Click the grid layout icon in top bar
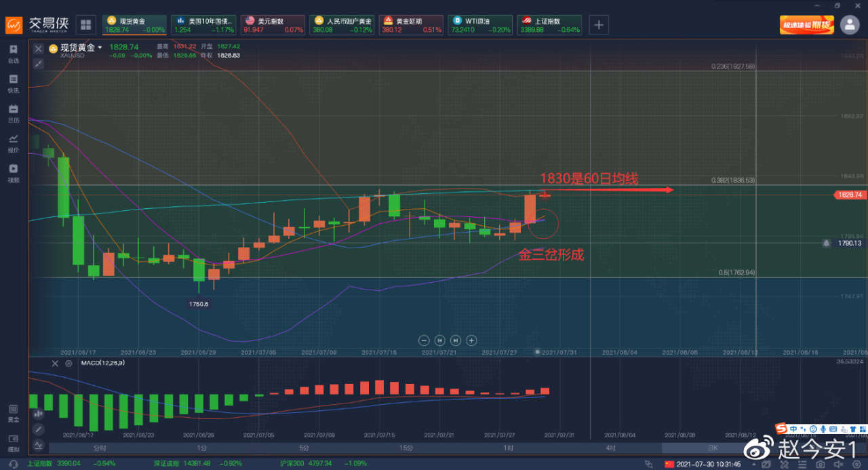Image resolution: width=868 pixels, height=470 pixels. pyautogui.click(x=86, y=25)
